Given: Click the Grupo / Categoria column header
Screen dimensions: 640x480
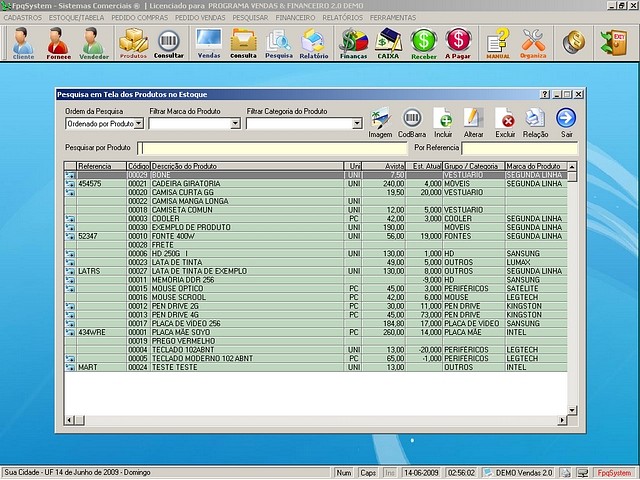Looking at the screenshot, I should click(x=472, y=165).
